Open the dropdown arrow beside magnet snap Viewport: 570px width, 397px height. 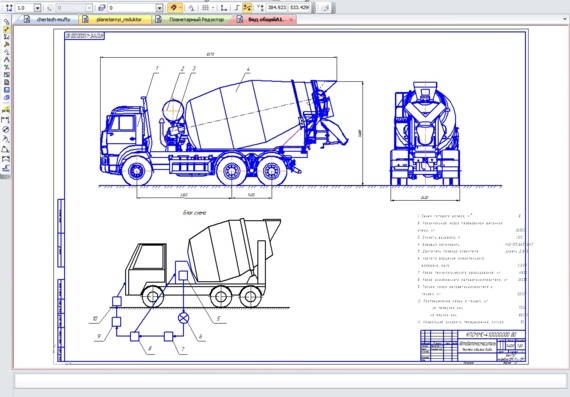[181, 8]
